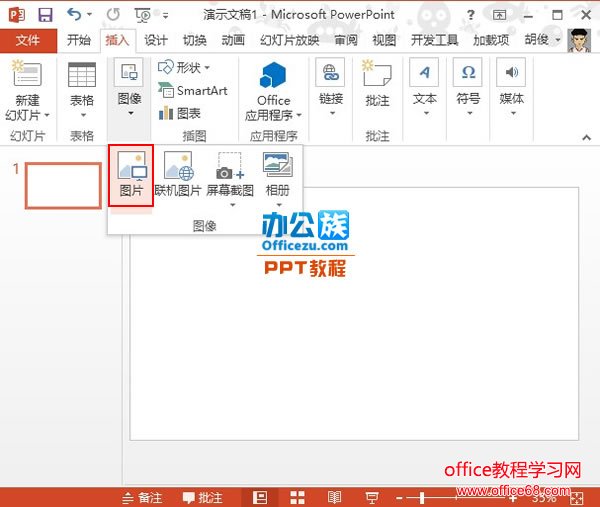Switch to the 幻灯片放映 tab
600x507 pixels.
click(289, 40)
